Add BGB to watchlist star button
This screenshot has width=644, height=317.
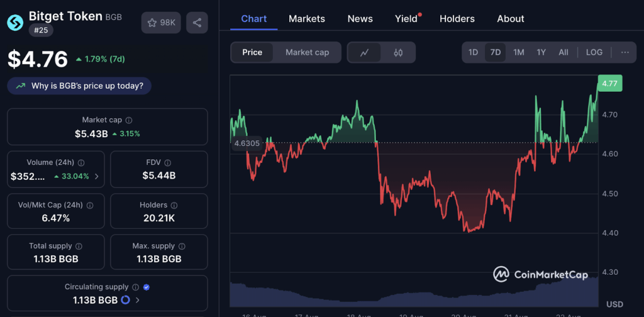(162, 23)
